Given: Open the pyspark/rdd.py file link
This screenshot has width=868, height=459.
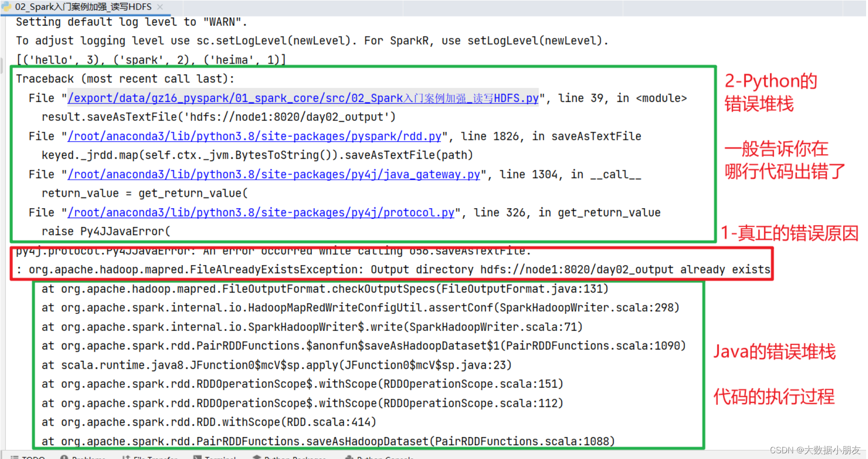Looking at the screenshot, I should pos(255,137).
